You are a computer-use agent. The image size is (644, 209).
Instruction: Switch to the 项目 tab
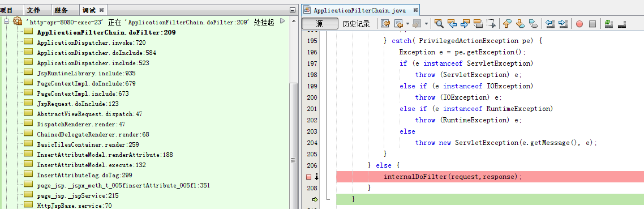click(x=7, y=10)
